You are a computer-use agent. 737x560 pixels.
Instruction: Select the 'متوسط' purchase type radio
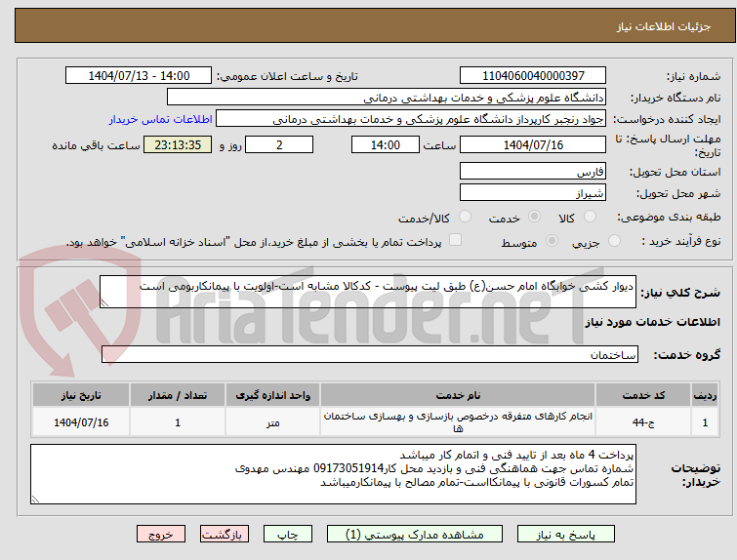(552, 241)
